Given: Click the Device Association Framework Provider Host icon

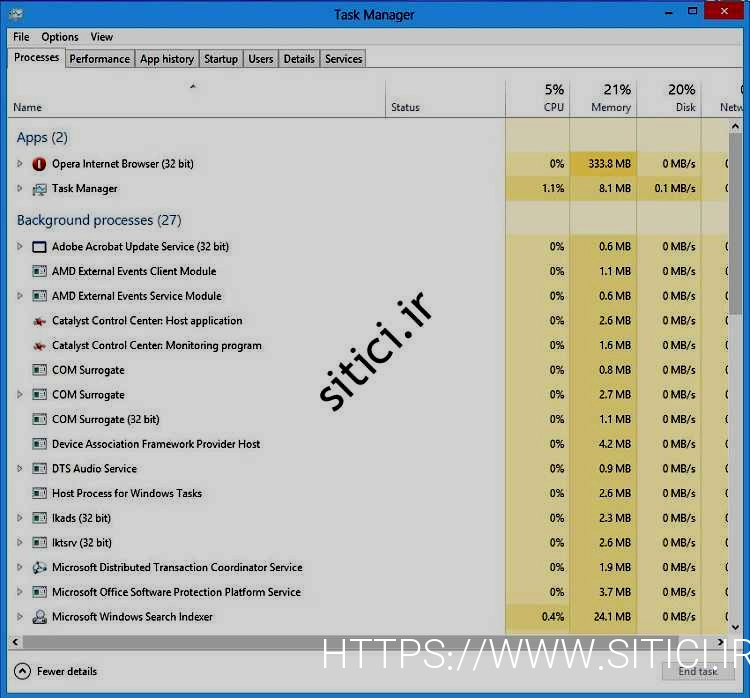Looking at the screenshot, I should click(39, 444).
